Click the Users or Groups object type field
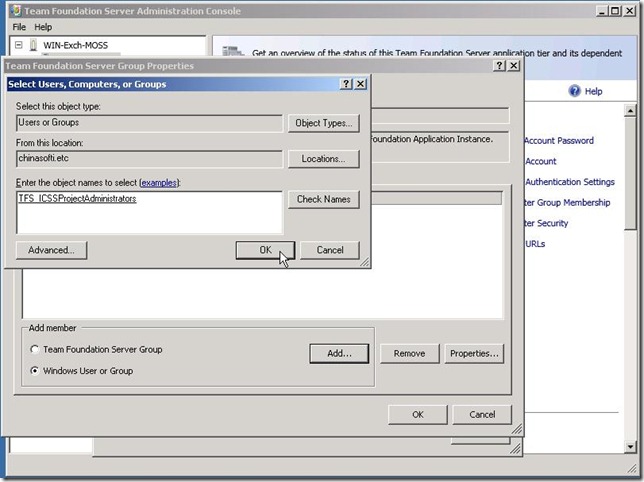 pos(150,123)
